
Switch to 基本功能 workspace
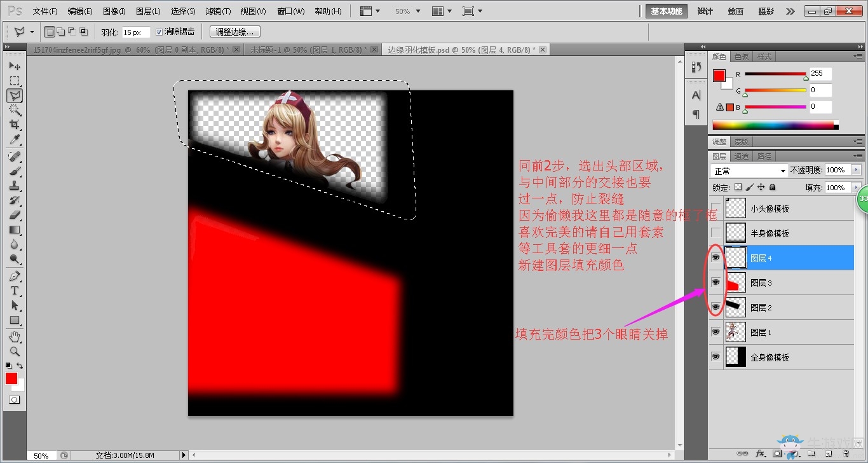click(x=667, y=11)
